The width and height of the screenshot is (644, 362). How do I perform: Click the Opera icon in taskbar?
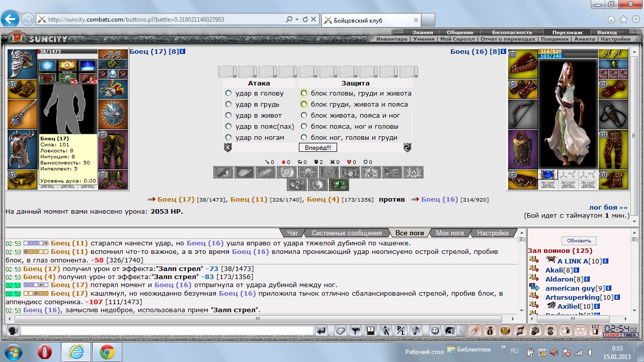click(45, 352)
